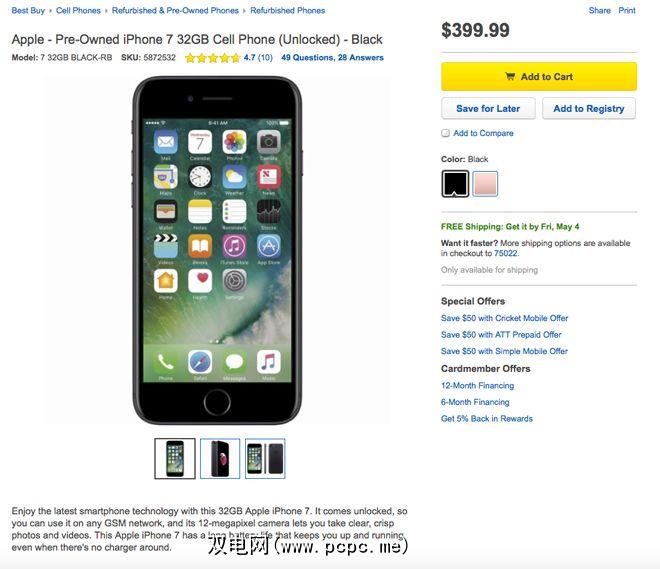Image resolution: width=660 pixels, height=569 pixels.
Task: Choose the rose gold color swatch
Action: [x=485, y=184]
